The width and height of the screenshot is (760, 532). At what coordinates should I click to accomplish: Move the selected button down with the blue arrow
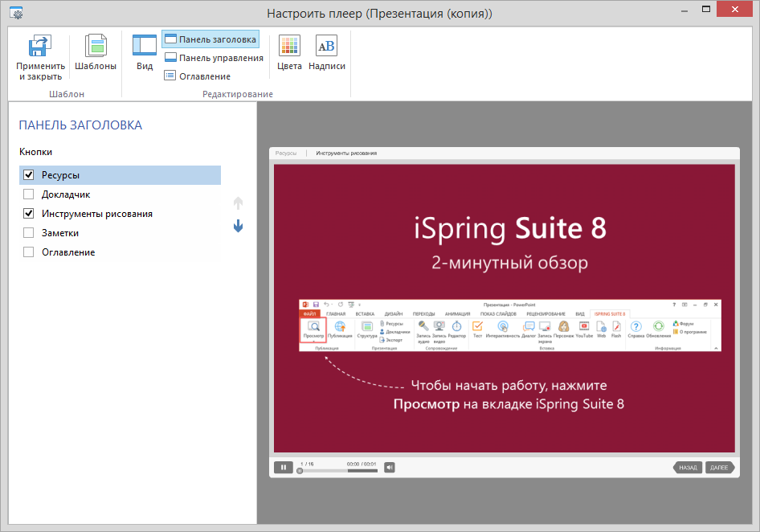coord(238,226)
